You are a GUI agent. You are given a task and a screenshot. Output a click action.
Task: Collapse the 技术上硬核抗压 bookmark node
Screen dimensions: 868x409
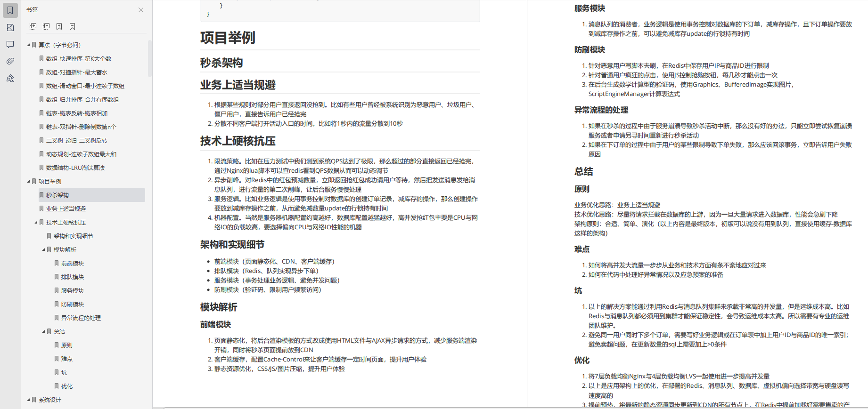pos(36,223)
